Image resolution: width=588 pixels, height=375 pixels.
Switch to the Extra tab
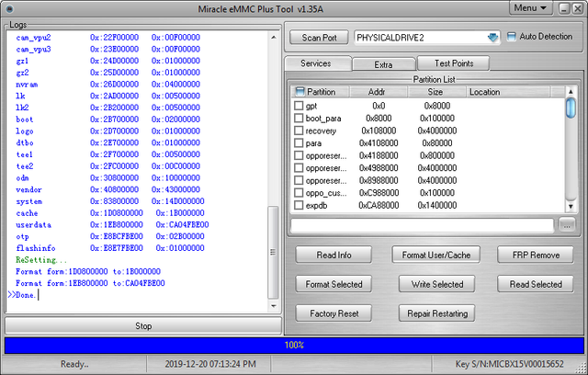(383, 64)
